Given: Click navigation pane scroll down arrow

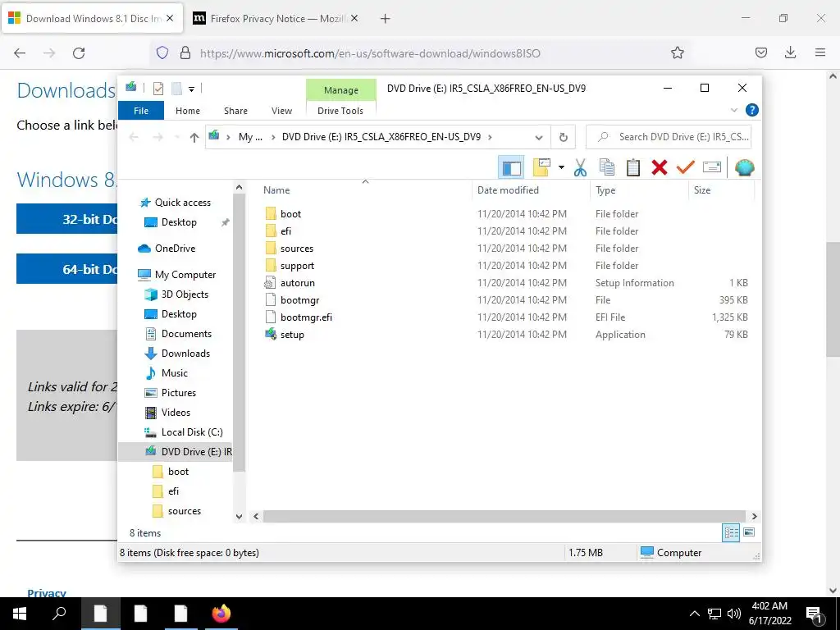Looking at the screenshot, I should (239, 517).
